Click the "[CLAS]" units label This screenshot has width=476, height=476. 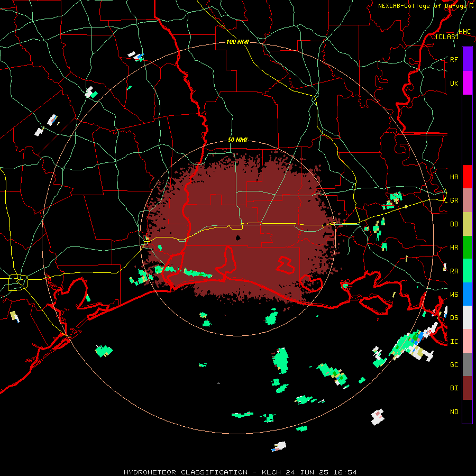pos(447,36)
